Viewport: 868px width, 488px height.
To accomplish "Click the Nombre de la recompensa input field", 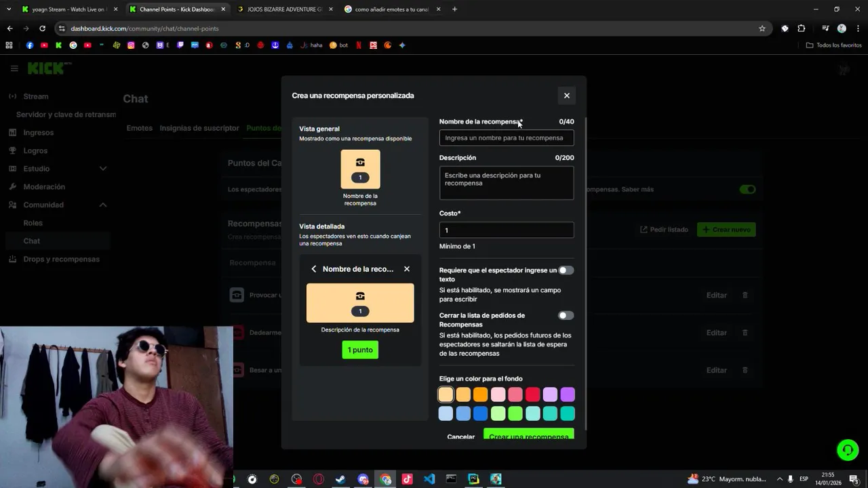I will click(507, 138).
